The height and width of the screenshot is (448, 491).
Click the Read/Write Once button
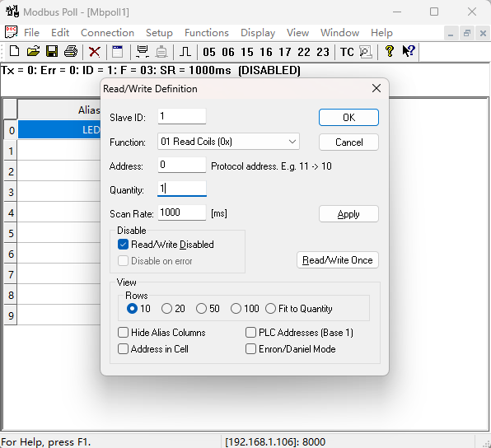tap(338, 260)
